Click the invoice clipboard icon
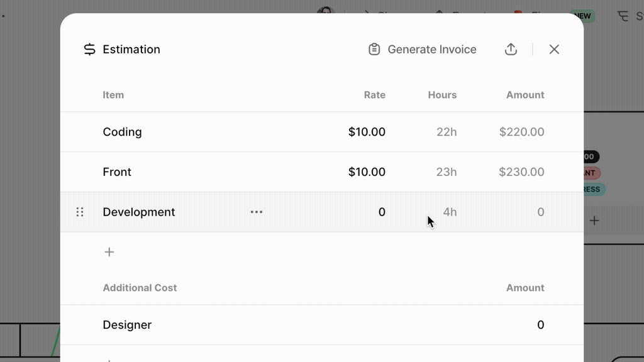This screenshot has height=362, width=644. 374,49
